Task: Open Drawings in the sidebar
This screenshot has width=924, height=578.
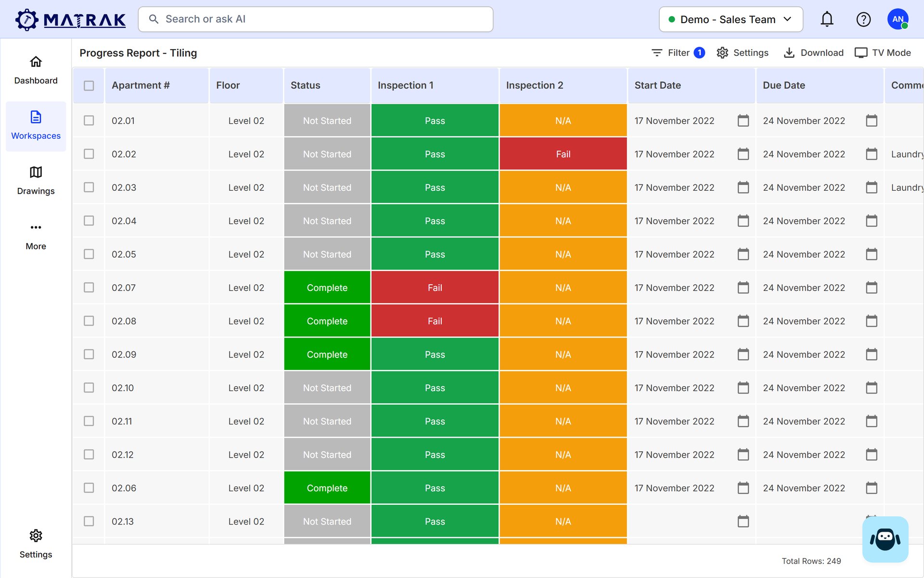Action: pyautogui.click(x=36, y=181)
